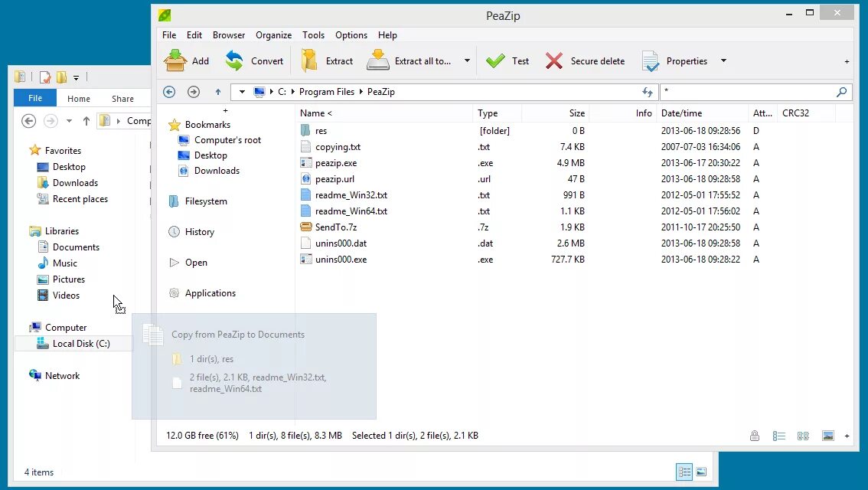Open the Tools menu
The image size is (868, 490).
click(313, 34)
